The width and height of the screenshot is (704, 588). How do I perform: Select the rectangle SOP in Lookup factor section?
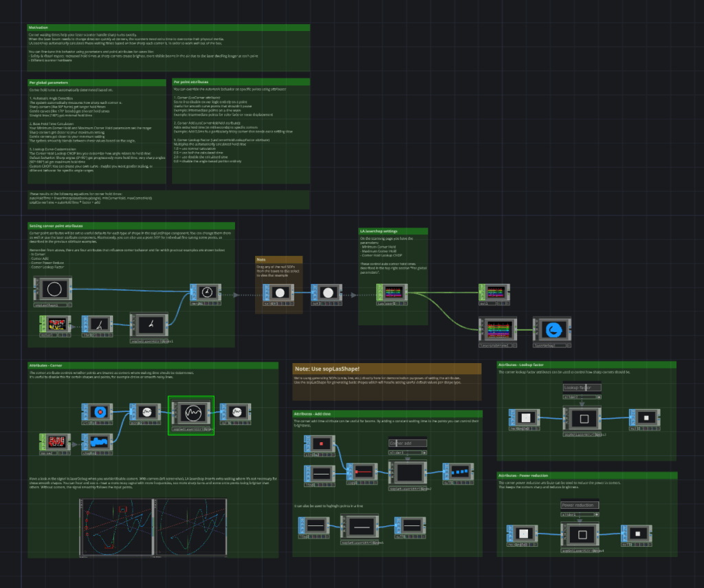click(525, 417)
